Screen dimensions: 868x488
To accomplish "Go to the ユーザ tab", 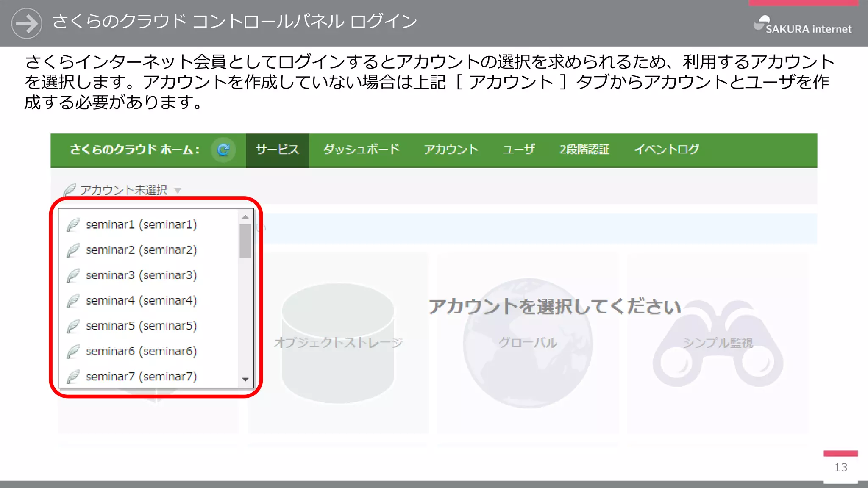I will coord(519,150).
